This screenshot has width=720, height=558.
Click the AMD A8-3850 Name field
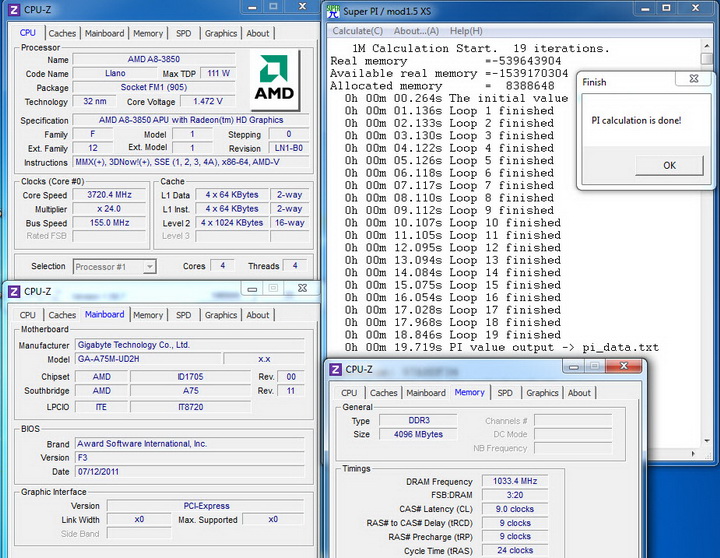(154, 59)
